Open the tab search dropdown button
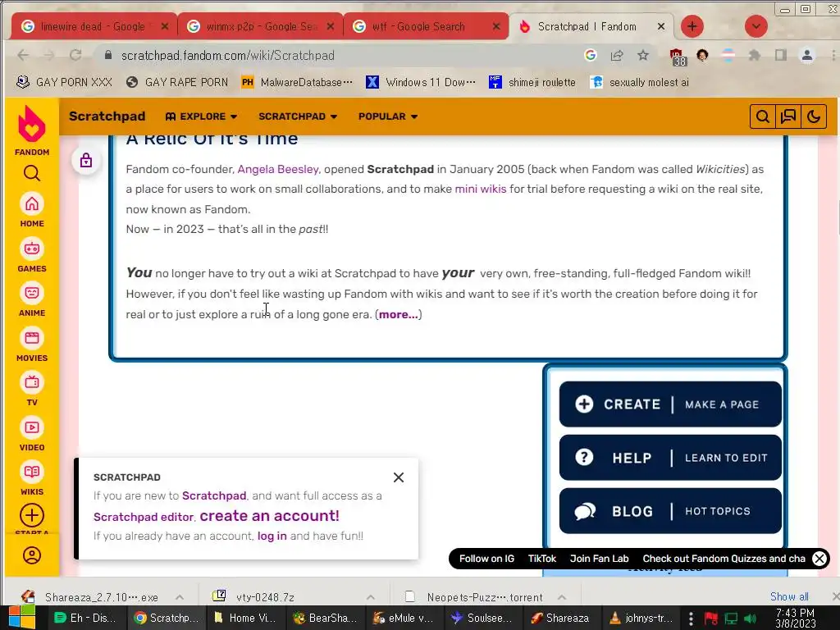840x630 pixels. (x=756, y=26)
